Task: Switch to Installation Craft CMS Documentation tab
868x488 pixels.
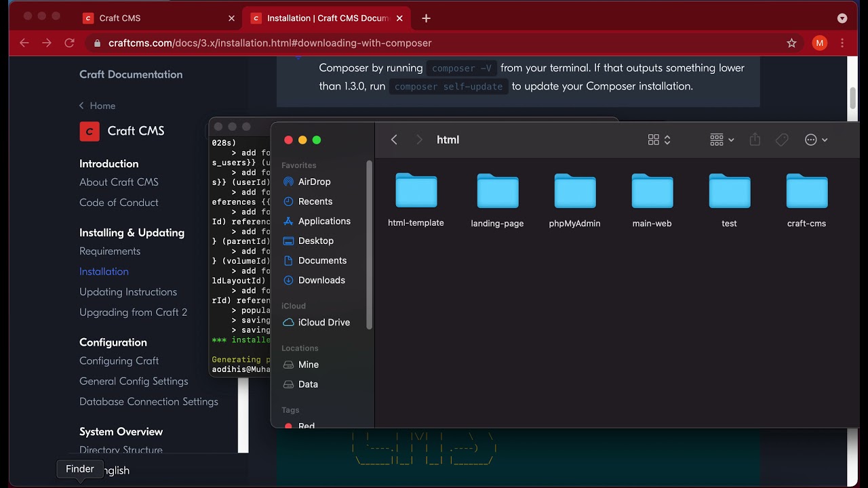Action: (328, 18)
